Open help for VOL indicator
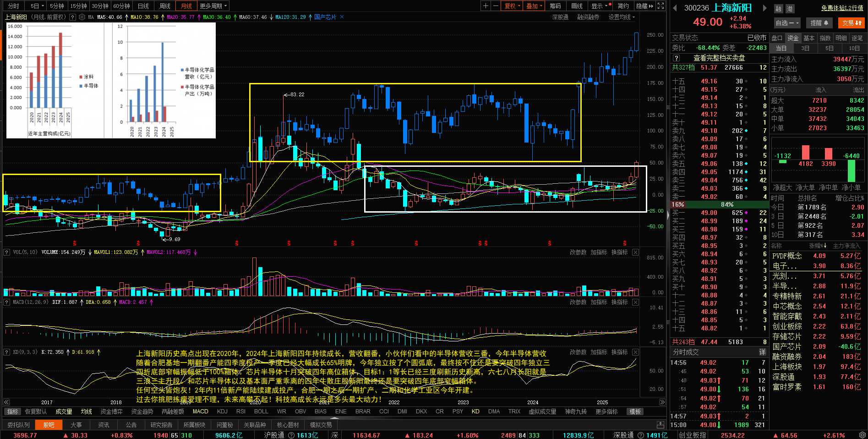This screenshot has width=868, height=439. (7, 252)
